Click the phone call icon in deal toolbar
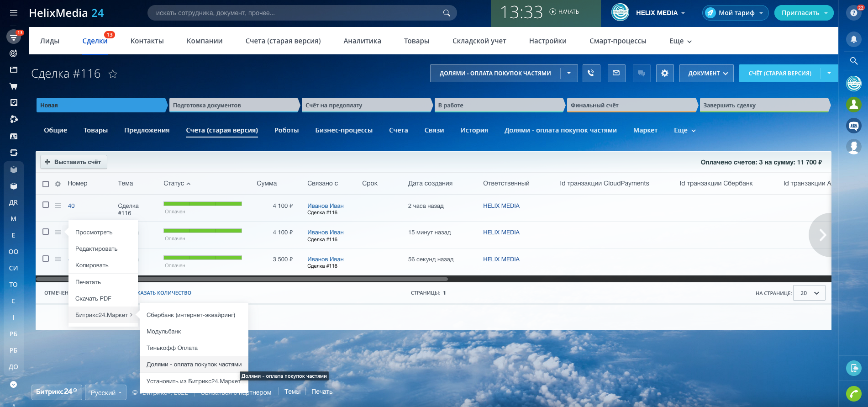 coord(591,73)
